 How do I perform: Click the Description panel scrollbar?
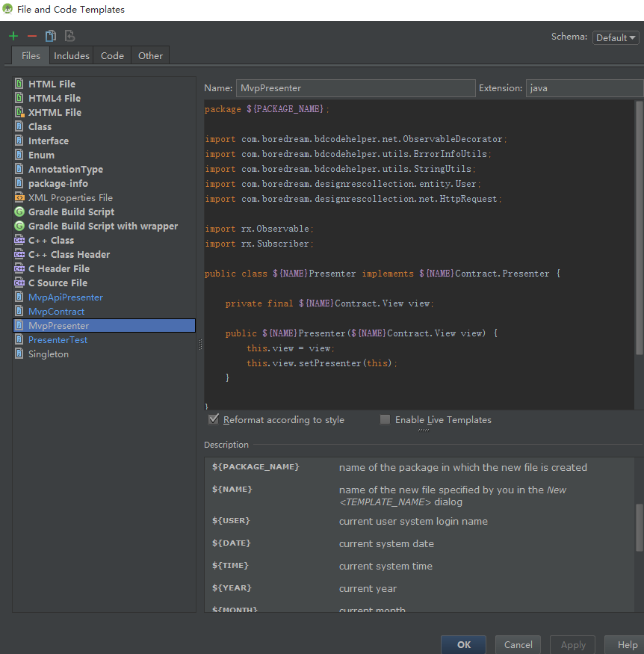(639, 527)
